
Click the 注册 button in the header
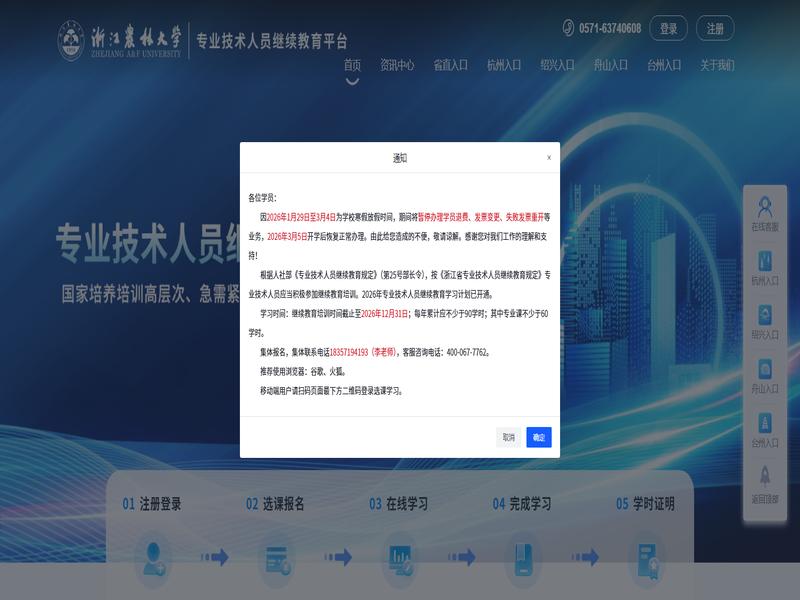click(715, 29)
